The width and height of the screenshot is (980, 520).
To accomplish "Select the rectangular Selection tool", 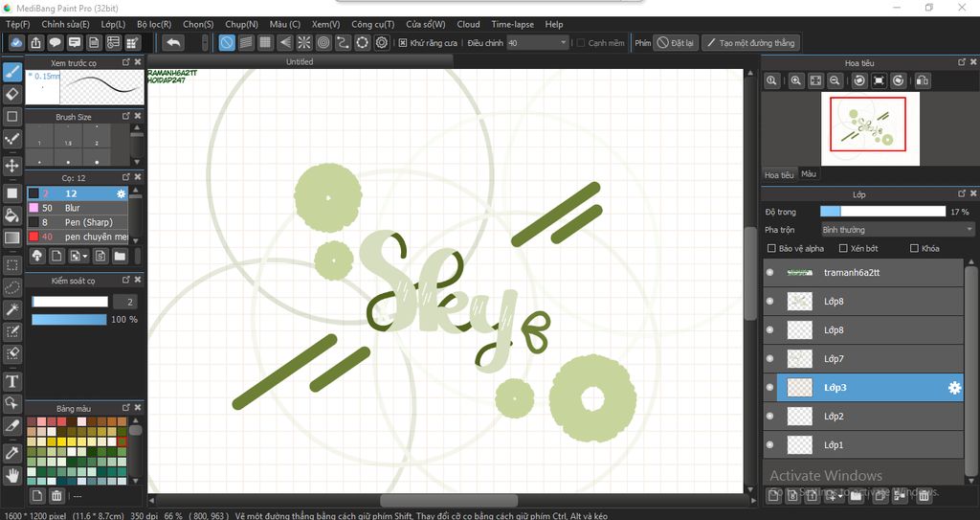I will click(11, 265).
